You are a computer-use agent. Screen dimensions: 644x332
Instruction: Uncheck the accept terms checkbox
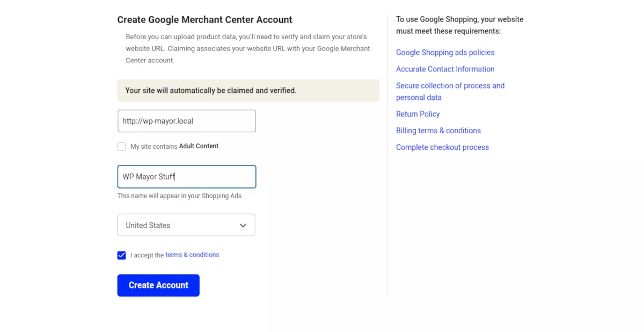122,255
